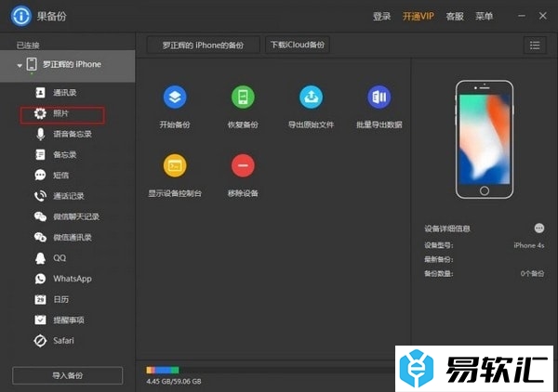
Task: Open 语音备忘录 voice memos
Action: (63, 134)
